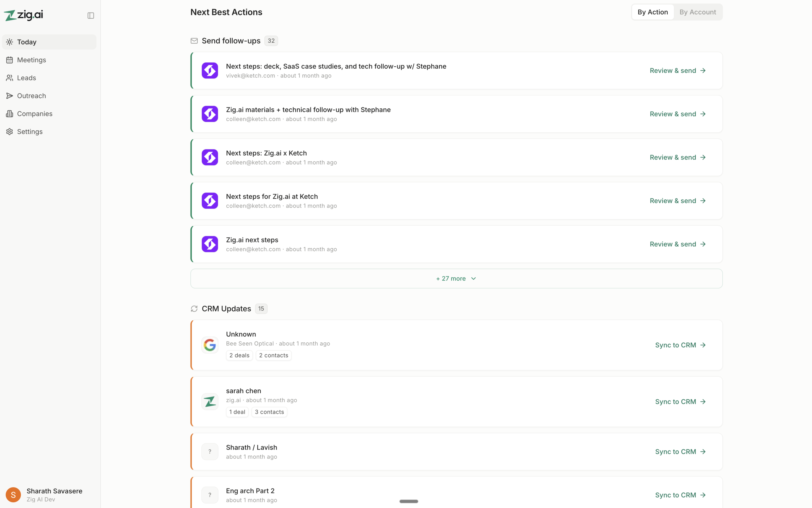Click Ketch logo on Zig.ai next steps row

(x=210, y=244)
